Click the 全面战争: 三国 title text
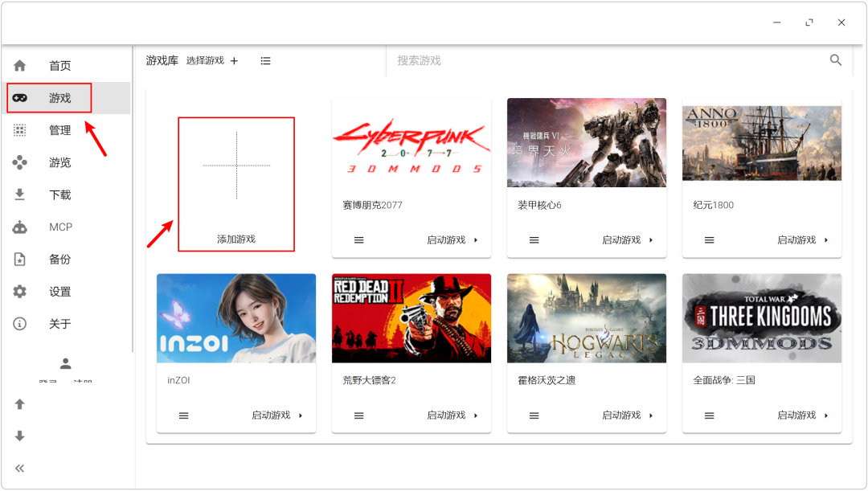Image resolution: width=868 pixels, height=491 pixels. point(724,380)
